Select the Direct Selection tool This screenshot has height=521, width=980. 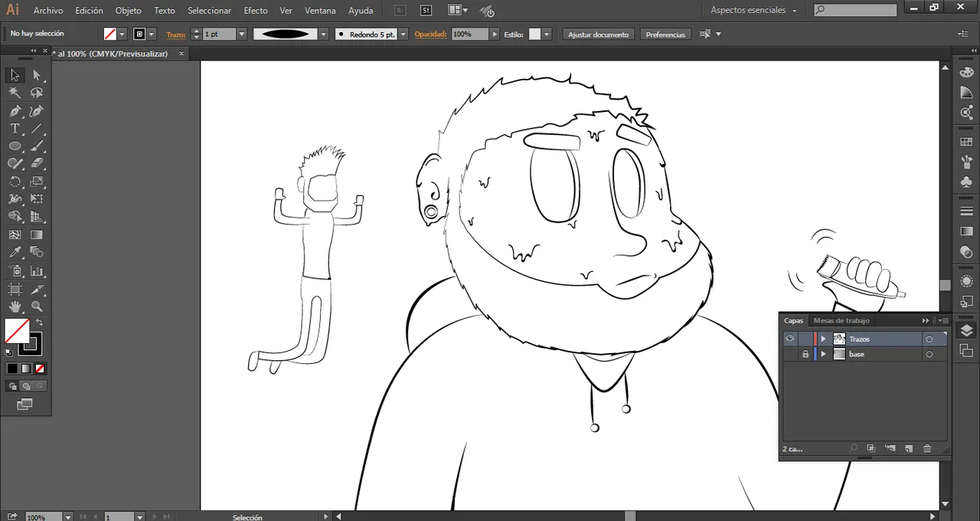click(36, 75)
